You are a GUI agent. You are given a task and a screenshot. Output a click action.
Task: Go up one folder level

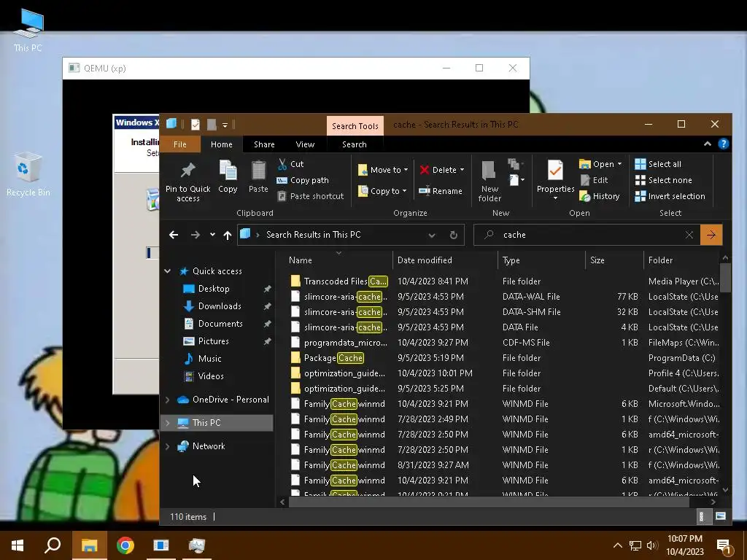pyautogui.click(x=228, y=235)
